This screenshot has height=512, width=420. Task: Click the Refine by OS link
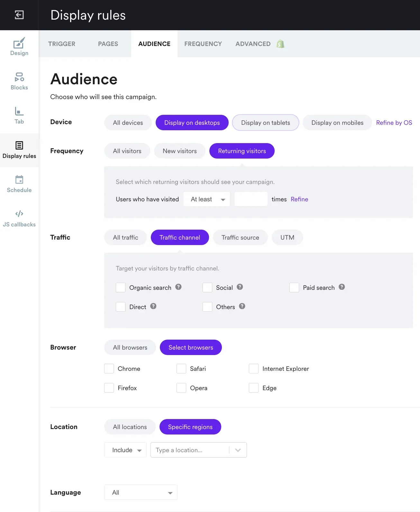394,123
